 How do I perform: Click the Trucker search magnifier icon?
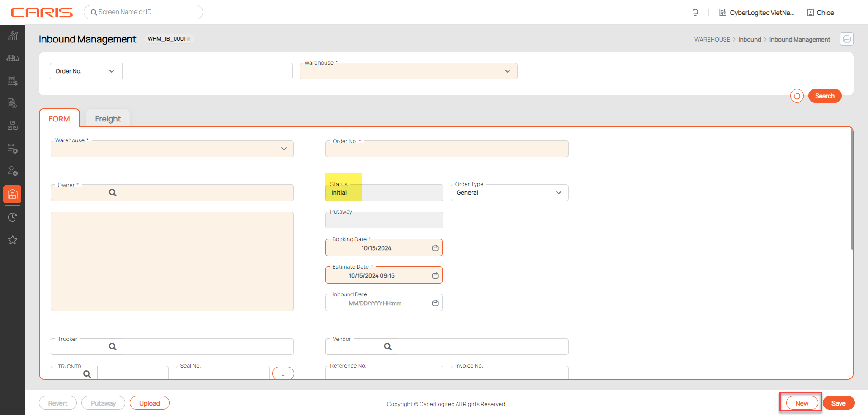point(113,347)
